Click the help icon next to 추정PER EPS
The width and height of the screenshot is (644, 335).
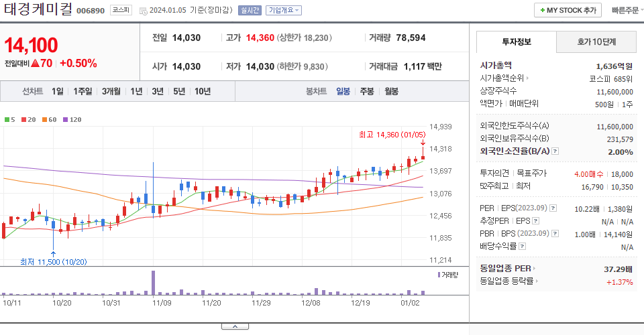[535, 221]
